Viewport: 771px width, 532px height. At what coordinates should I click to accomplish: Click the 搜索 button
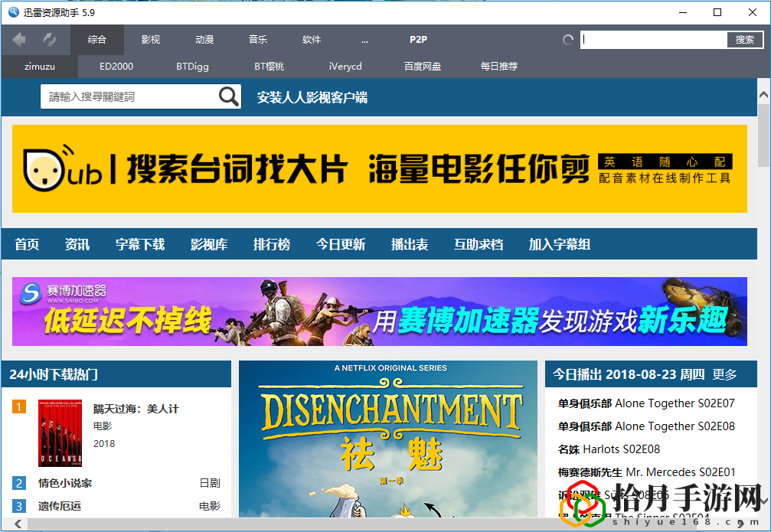(x=745, y=40)
